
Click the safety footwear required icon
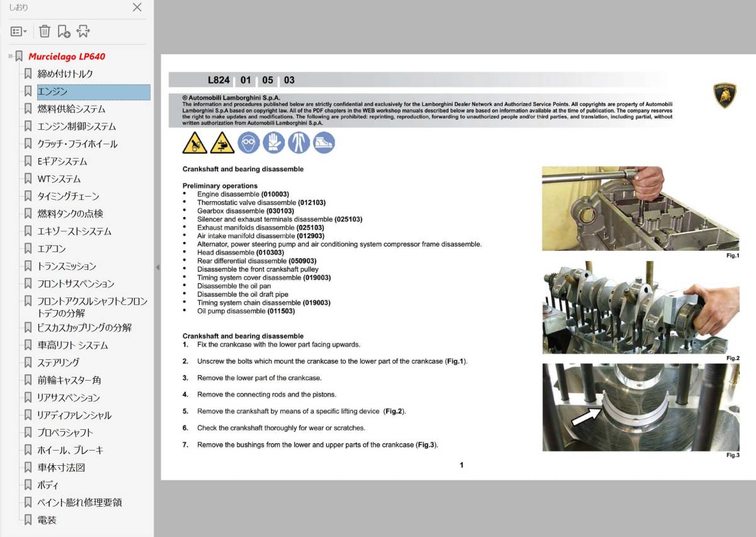324,143
